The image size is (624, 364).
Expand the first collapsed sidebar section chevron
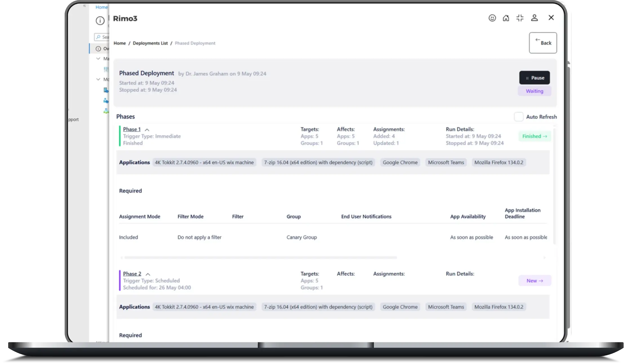98,59
